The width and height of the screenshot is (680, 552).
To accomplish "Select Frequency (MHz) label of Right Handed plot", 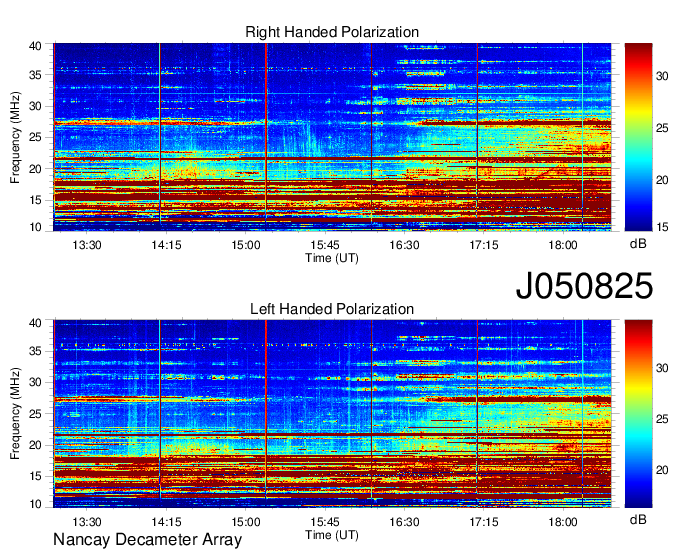I will (15, 137).
